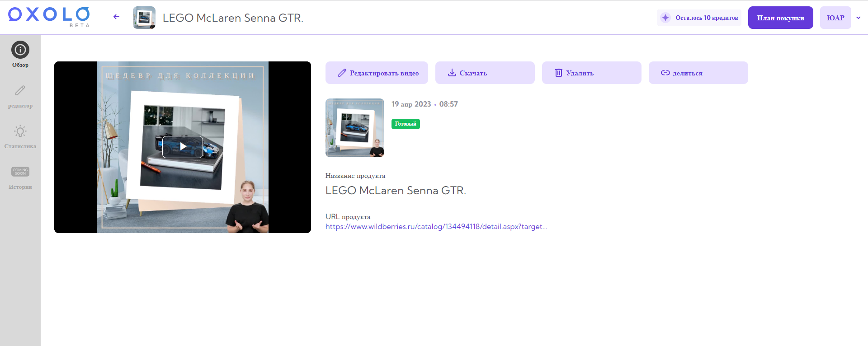Play the video preview
The height and width of the screenshot is (346, 868).
pos(183,147)
